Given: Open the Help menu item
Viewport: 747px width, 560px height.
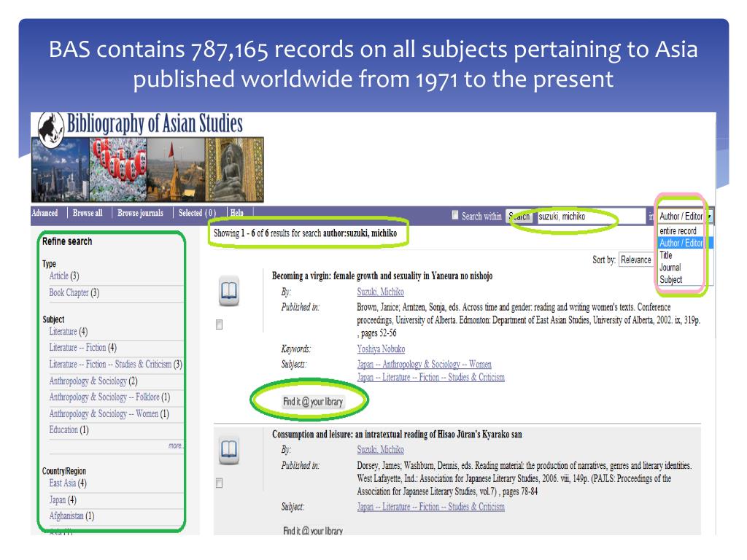Looking at the screenshot, I should (237, 213).
